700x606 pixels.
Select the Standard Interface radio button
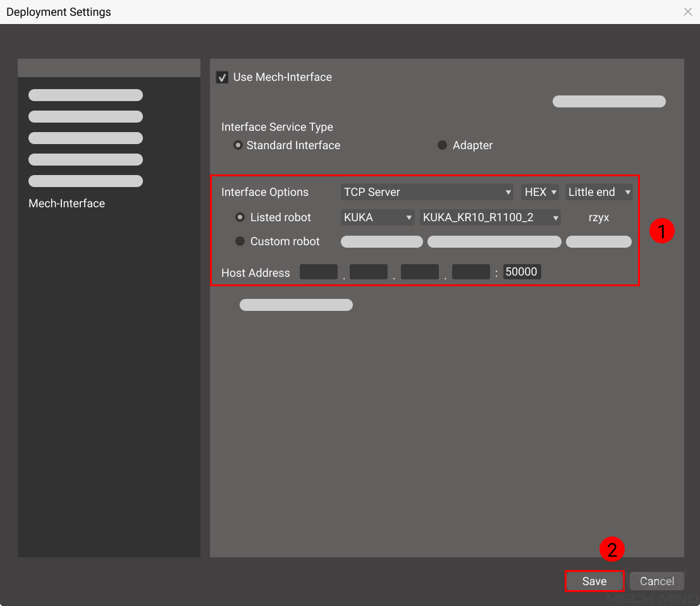click(238, 145)
